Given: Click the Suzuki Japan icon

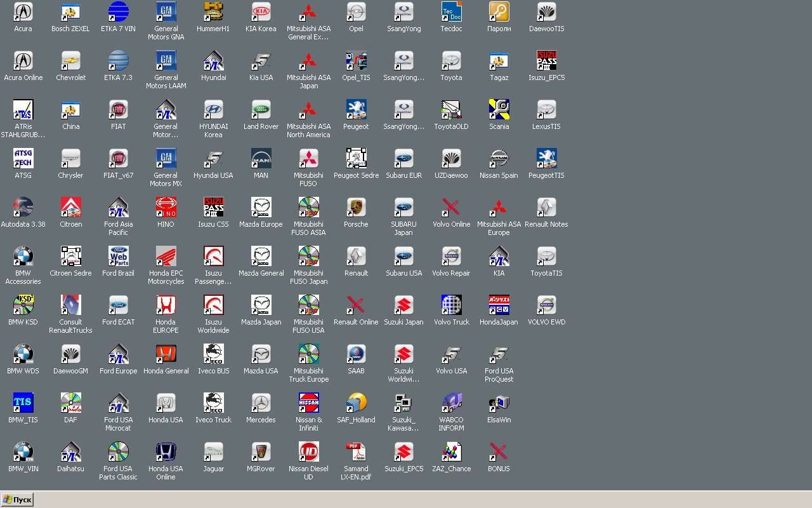Looking at the screenshot, I should coord(403,305).
